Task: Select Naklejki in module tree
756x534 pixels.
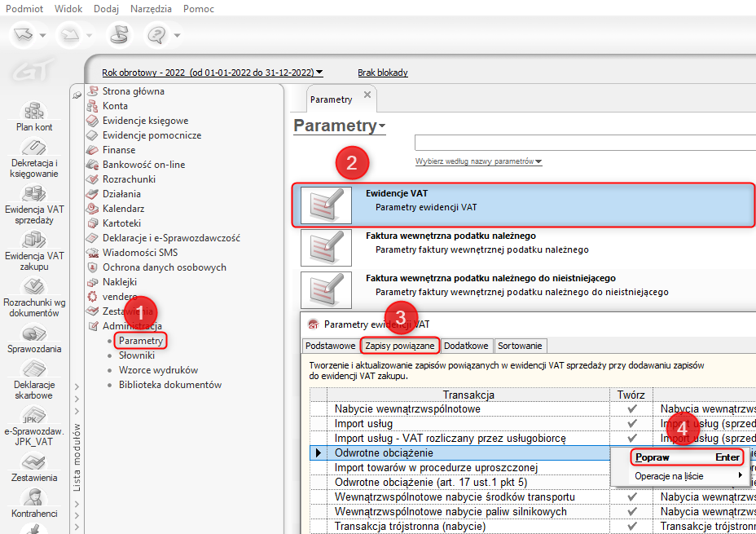Action: (120, 282)
